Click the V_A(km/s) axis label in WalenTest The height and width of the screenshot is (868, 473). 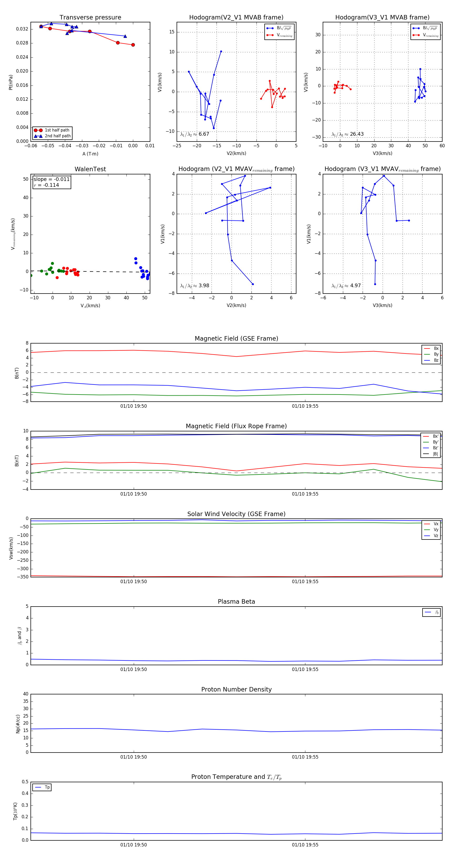click(90, 306)
